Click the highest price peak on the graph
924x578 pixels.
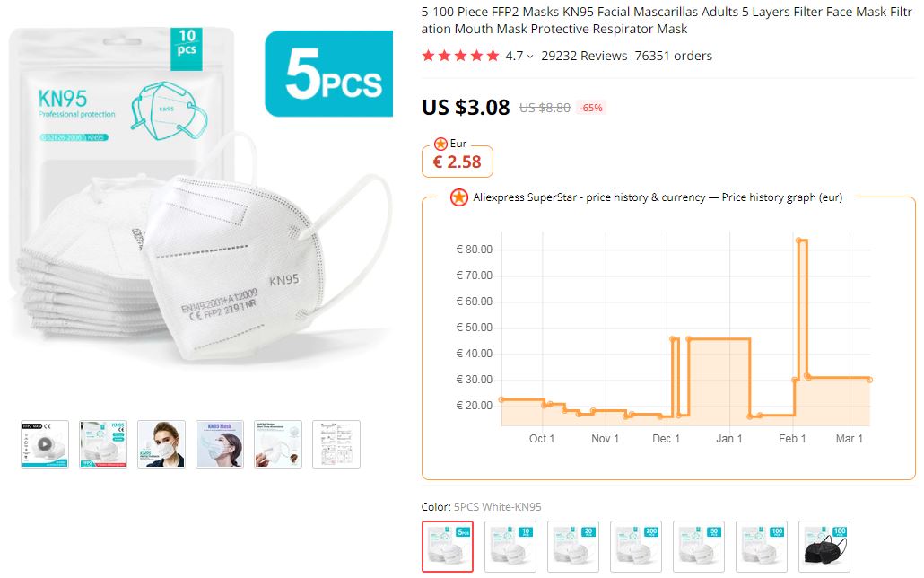[x=801, y=241]
